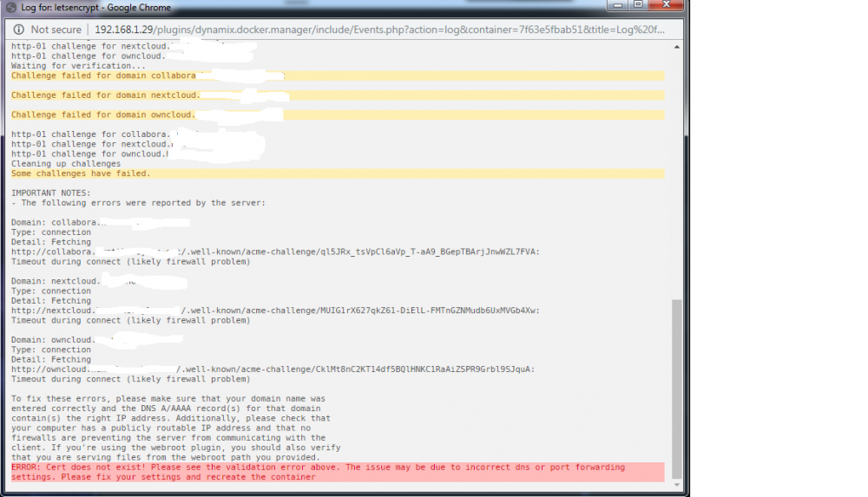The width and height of the screenshot is (868, 497).
Task: Click the collabora acme-challenge URL
Action: pos(275,252)
